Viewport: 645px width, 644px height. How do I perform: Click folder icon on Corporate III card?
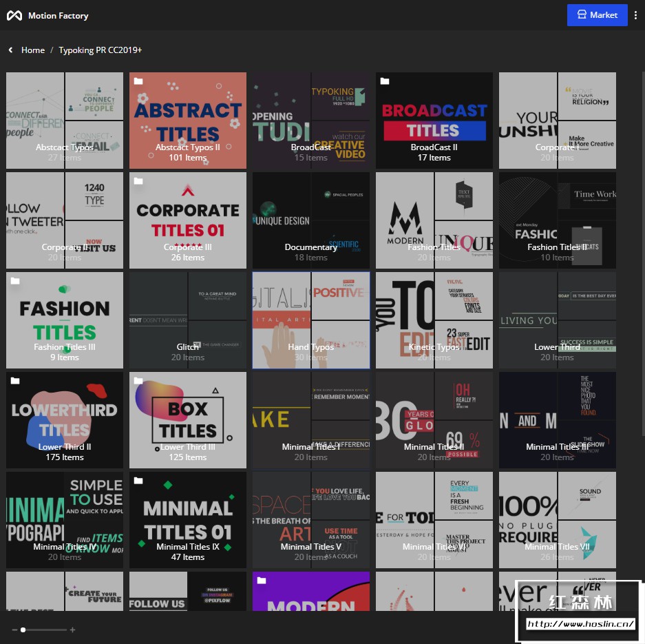138,181
